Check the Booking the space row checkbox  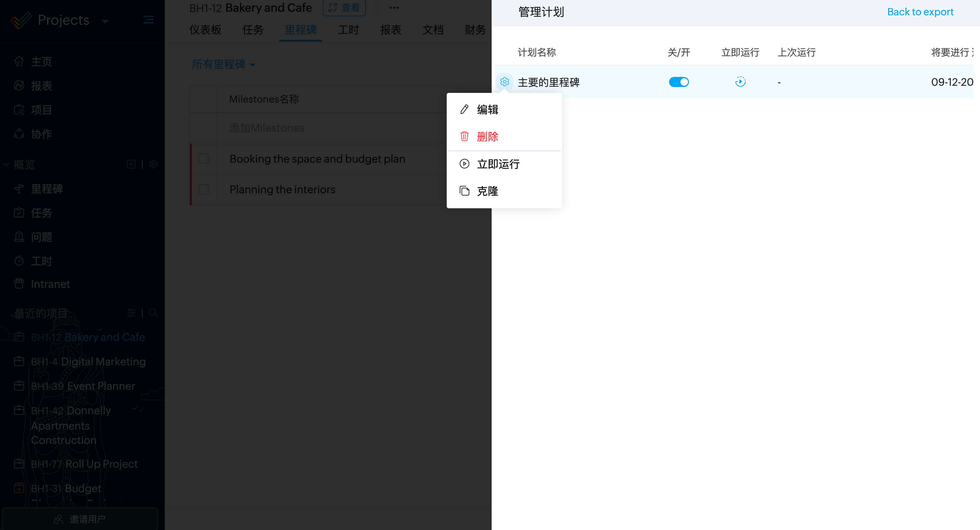(x=203, y=159)
